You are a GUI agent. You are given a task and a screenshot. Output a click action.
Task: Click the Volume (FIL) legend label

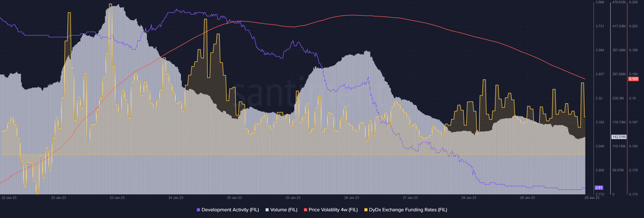[284, 210]
